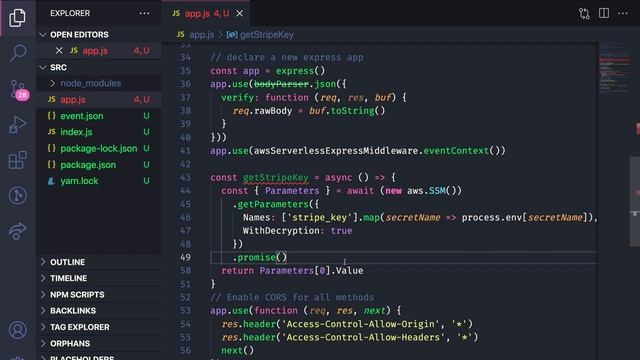The width and height of the screenshot is (640, 360).
Task: Open changes compare icon in editor toolbar
Action: (x=584, y=13)
